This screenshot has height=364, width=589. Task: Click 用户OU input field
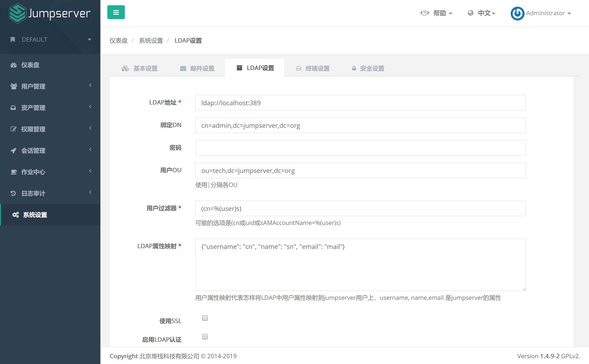point(360,170)
